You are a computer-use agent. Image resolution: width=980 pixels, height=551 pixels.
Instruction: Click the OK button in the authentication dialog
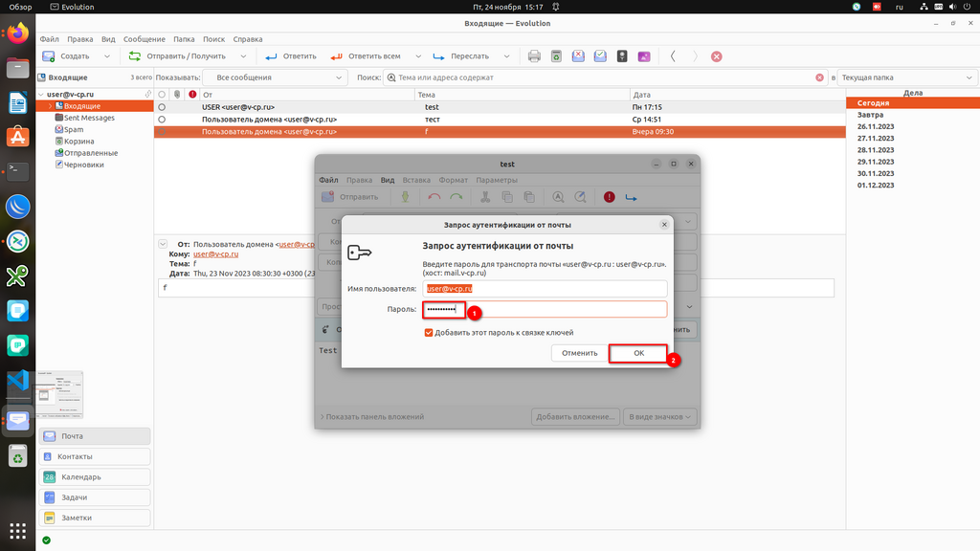[638, 353]
